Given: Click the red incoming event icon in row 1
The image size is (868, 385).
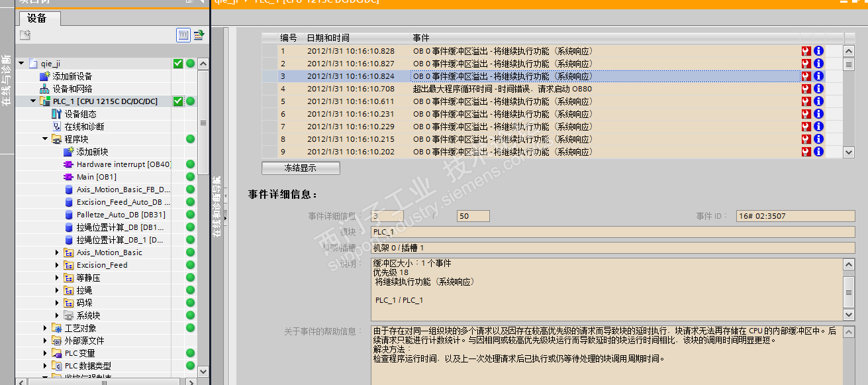Looking at the screenshot, I should click(x=806, y=51).
